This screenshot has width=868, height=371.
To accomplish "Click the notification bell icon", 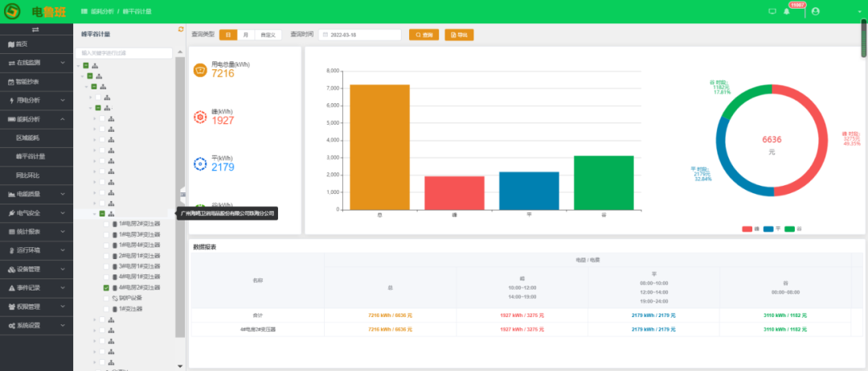I will click(786, 11).
